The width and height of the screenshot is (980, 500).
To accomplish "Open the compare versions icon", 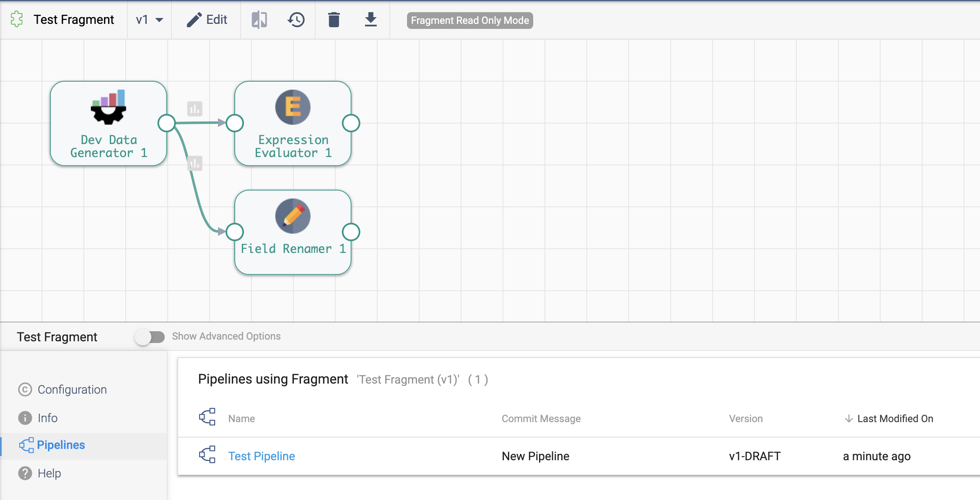I will pos(259,20).
